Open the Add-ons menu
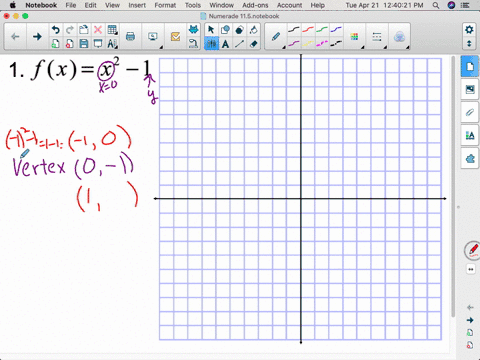Image resolution: width=480 pixels, height=360 pixels. coord(255,5)
